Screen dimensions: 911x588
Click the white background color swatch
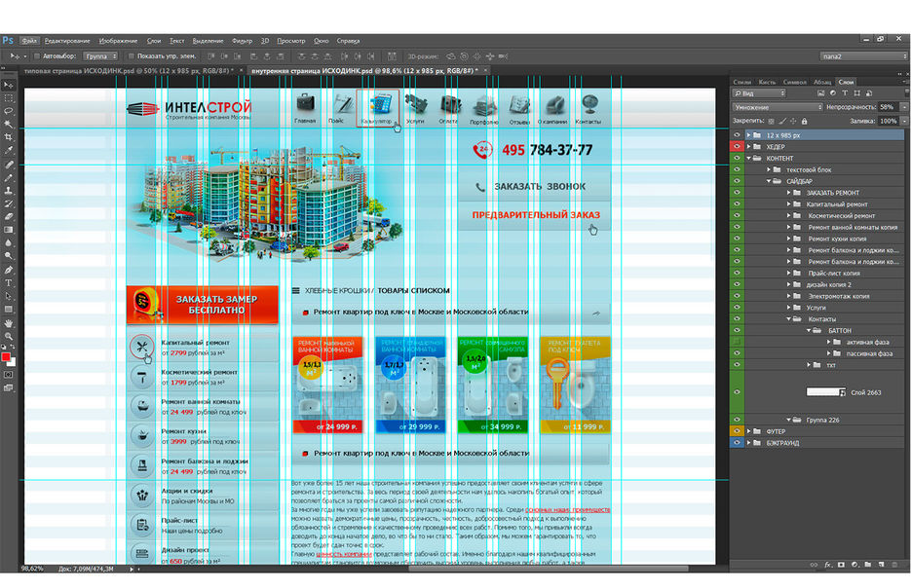[x=13, y=362]
